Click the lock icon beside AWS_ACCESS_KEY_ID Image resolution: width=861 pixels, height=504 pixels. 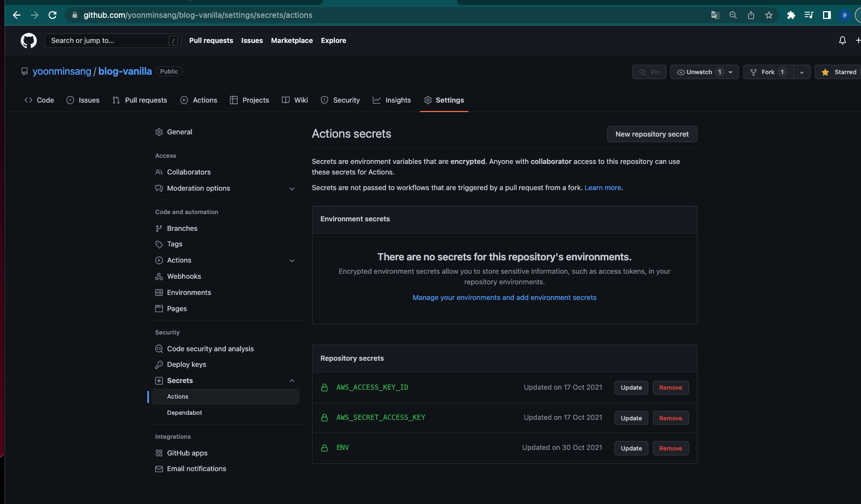coord(324,387)
